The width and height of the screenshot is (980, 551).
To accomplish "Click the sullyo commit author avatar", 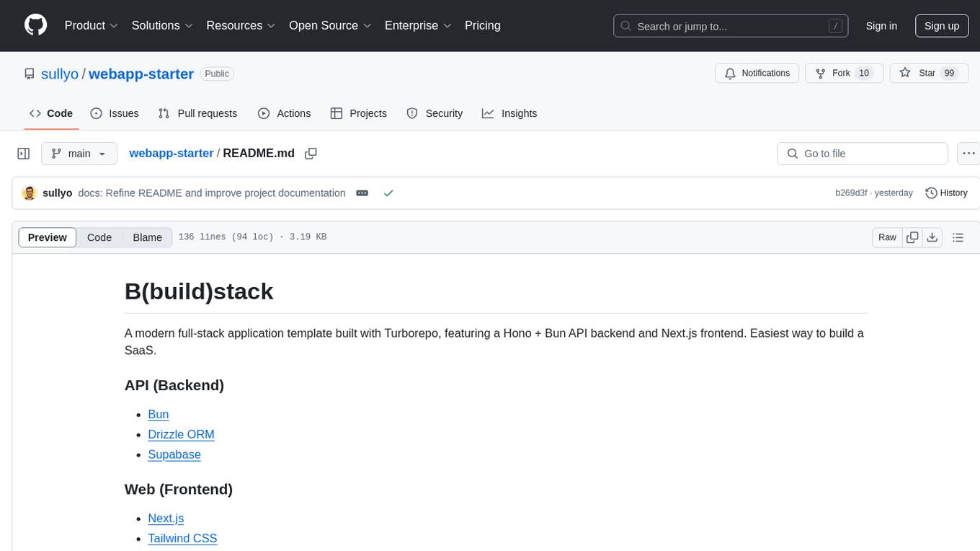I will click(30, 193).
